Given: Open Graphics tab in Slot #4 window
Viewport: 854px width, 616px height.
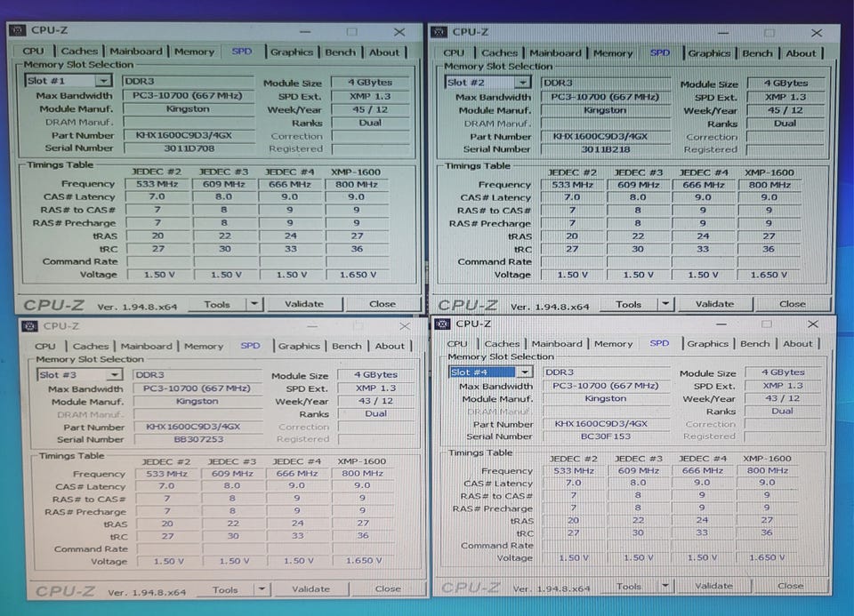Looking at the screenshot, I should coord(708,344).
